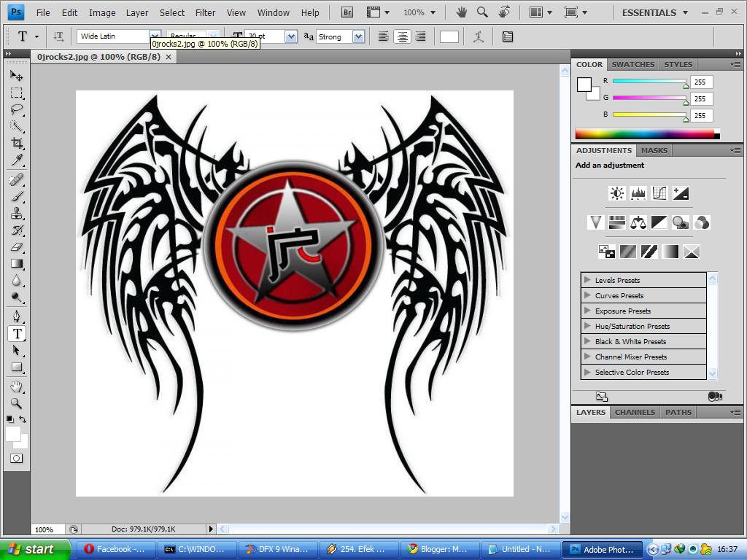Launch Adobe Bridge from the application bar

click(347, 12)
